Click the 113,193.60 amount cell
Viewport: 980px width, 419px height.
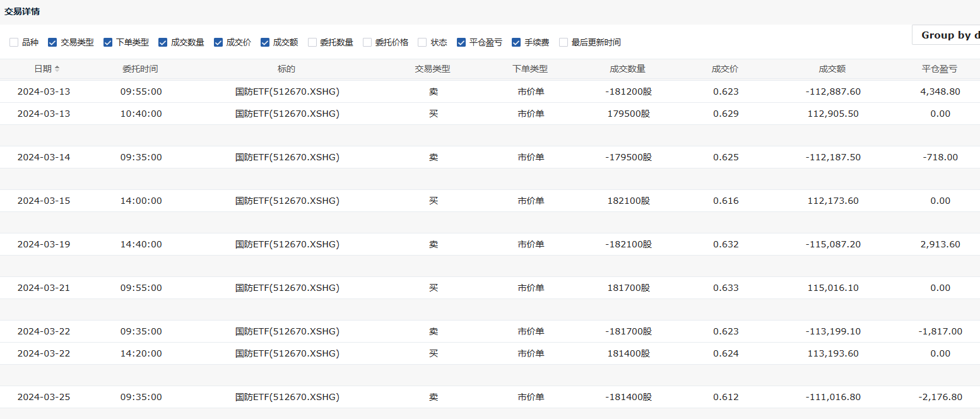click(x=833, y=353)
